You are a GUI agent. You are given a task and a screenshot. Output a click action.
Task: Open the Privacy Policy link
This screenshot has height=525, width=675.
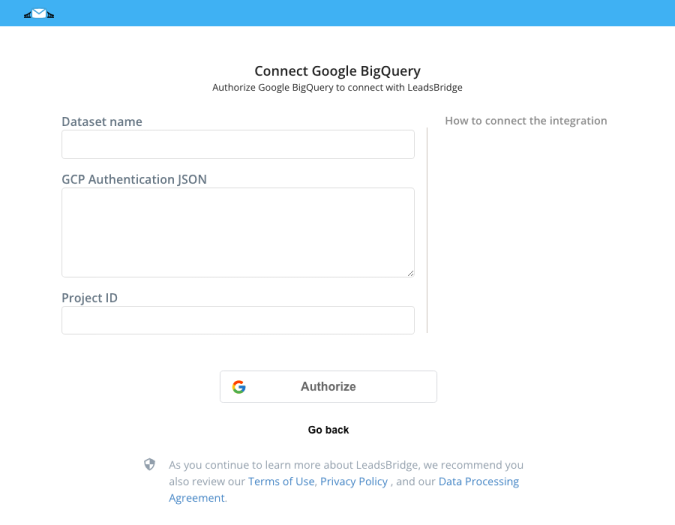pos(354,481)
